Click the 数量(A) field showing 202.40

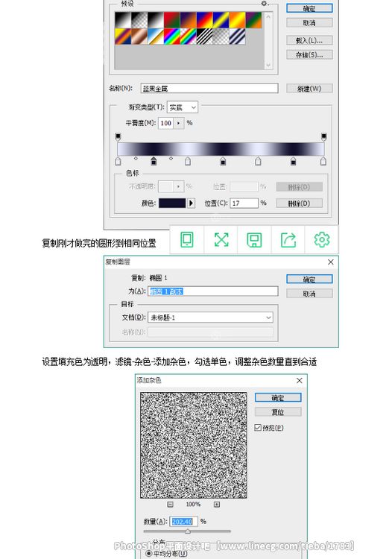point(183,522)
